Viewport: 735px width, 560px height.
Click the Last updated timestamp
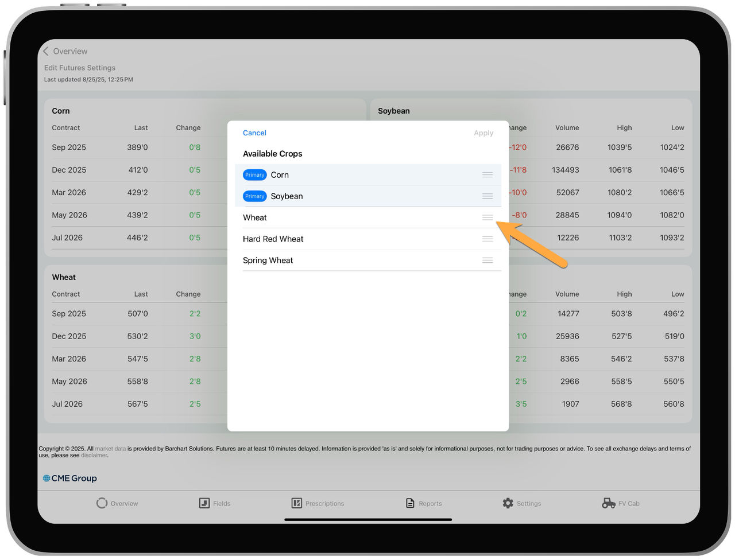88,80
